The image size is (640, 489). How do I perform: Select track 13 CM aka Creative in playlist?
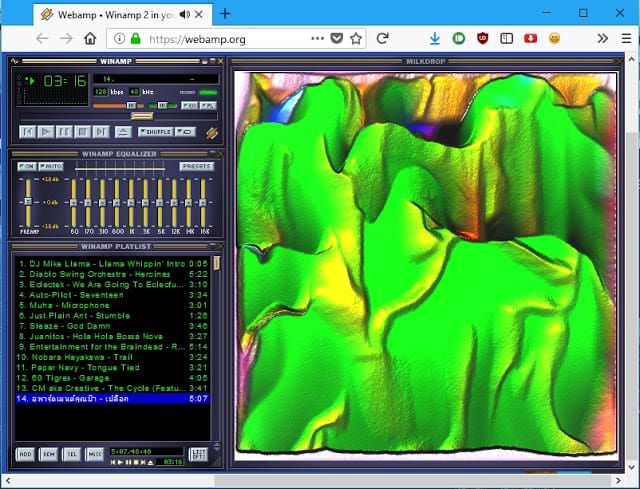pyautogui.click(x=113, y=388)
